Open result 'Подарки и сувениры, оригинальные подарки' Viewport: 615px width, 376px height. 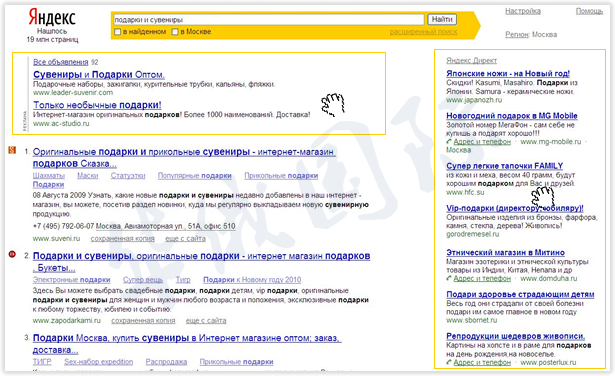point(201,262)
